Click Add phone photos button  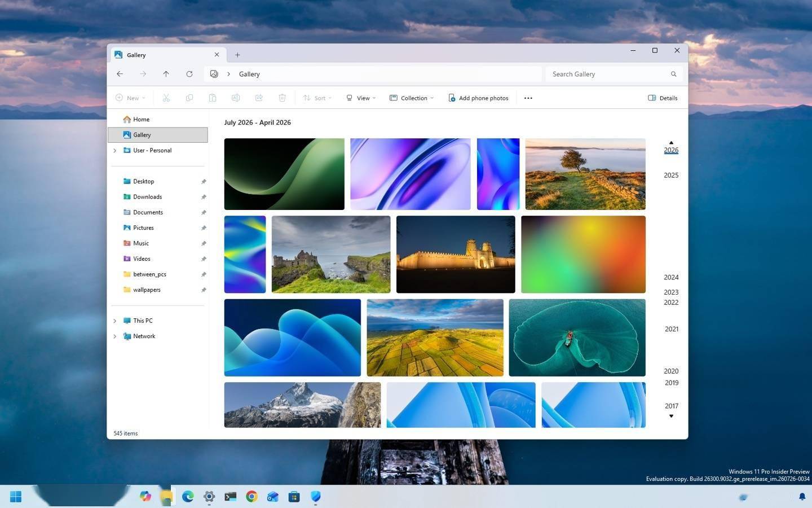pos(478,98)
